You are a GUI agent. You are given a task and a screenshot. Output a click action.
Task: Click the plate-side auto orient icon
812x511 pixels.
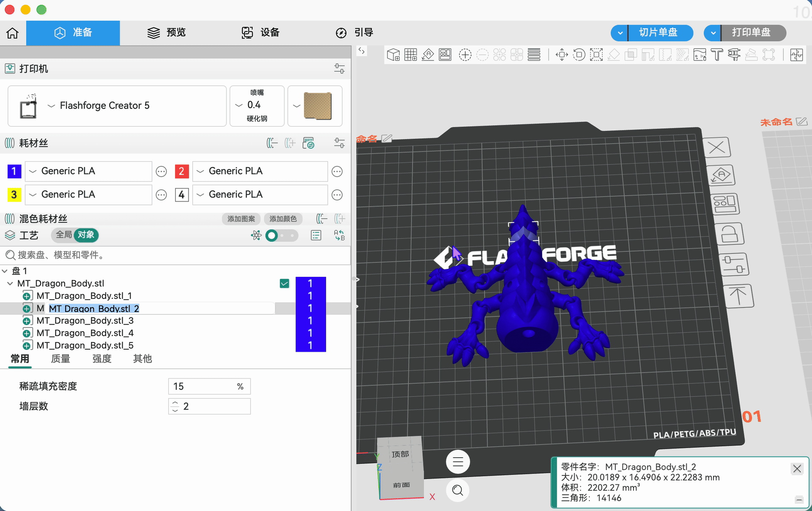(x=721, y=175)
